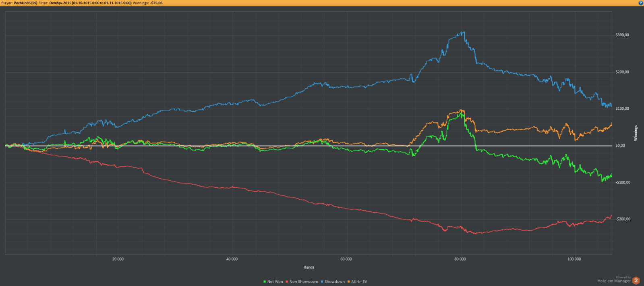
Task: Toggle the Showdown series label
Action: tap(335, 282)
